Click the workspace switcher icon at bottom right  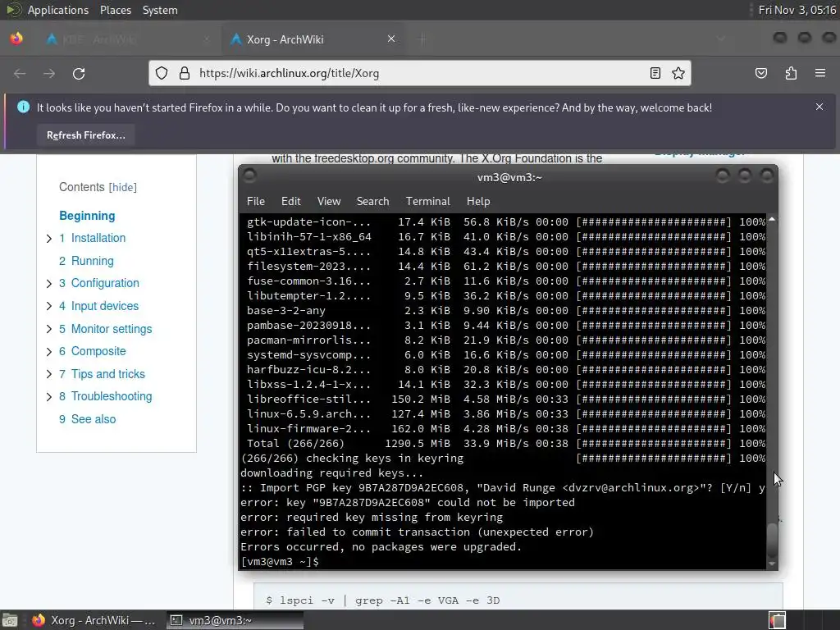777,620
